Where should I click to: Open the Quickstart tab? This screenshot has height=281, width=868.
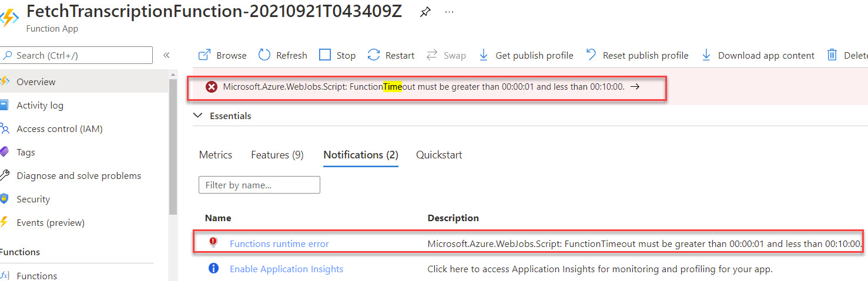(439, 155)
